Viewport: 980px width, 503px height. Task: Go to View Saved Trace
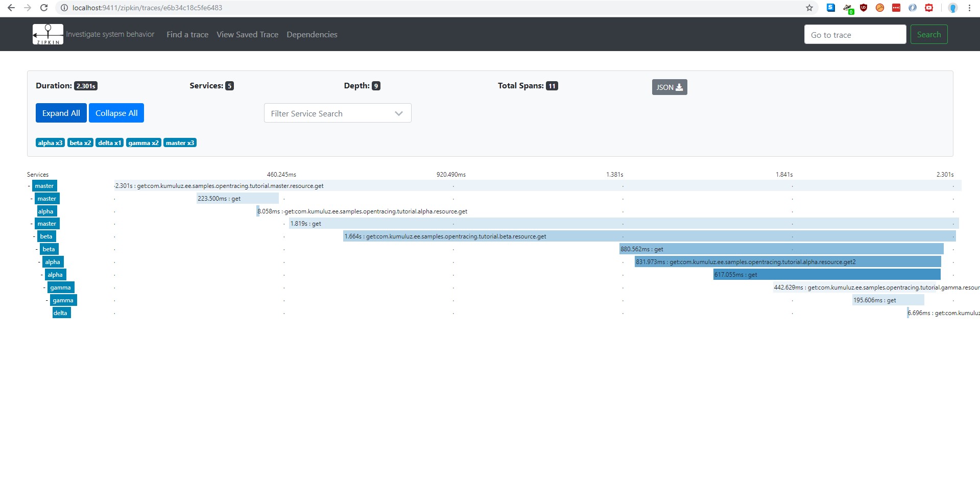(247, 34)
